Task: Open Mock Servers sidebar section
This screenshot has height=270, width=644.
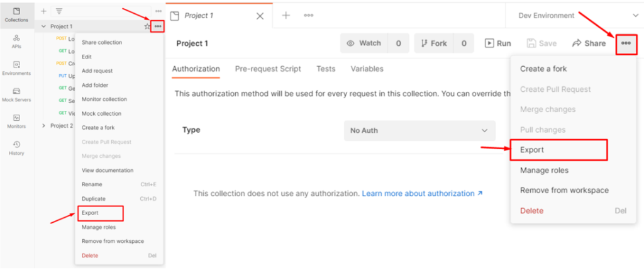Action: 16,94
